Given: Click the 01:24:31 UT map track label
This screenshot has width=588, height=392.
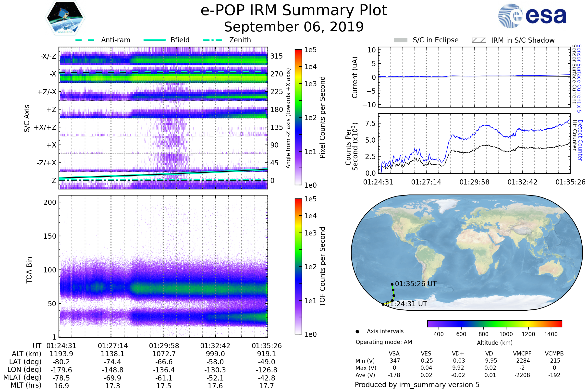Looking at the screenshot, I should pos(406,304).
